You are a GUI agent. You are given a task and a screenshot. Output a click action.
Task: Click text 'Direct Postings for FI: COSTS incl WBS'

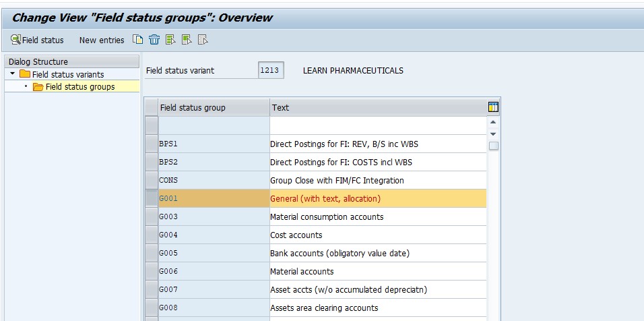(x=341, y=163)
